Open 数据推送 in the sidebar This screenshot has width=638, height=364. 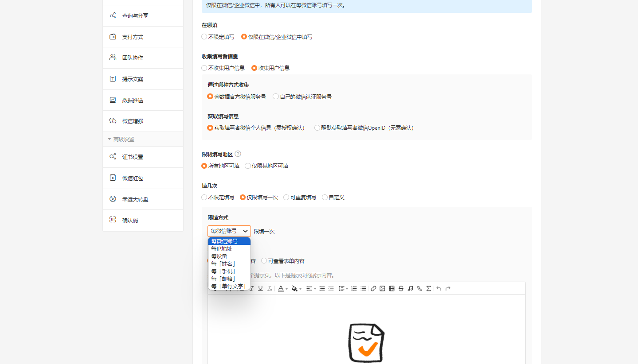tap(143, 100)
